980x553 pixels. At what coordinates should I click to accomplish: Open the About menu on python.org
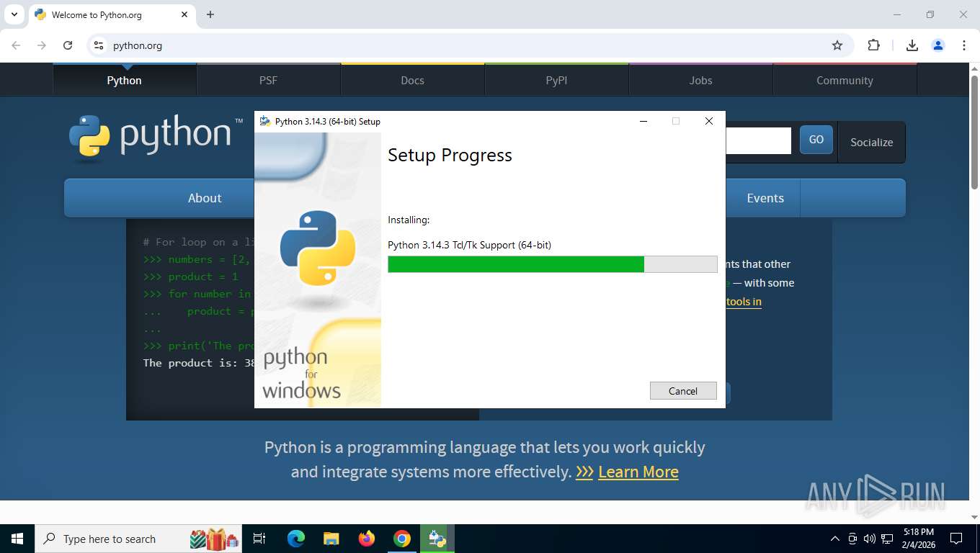click(x=205, y=198)
